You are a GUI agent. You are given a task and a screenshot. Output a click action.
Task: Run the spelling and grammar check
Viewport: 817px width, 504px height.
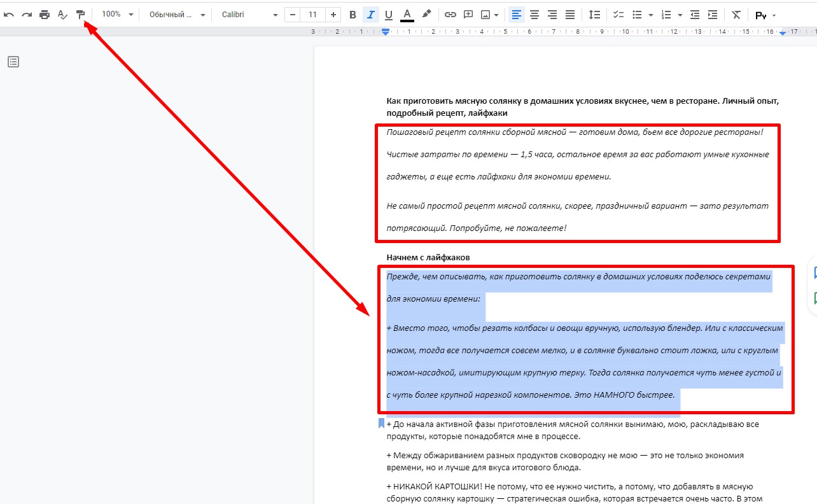coord(62,15)
